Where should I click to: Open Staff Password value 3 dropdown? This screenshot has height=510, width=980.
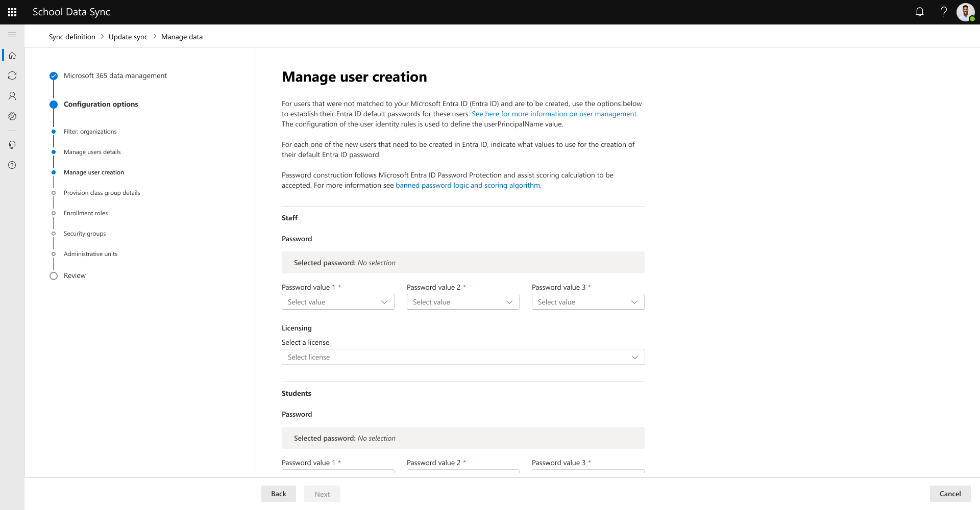tap(588, 302)
